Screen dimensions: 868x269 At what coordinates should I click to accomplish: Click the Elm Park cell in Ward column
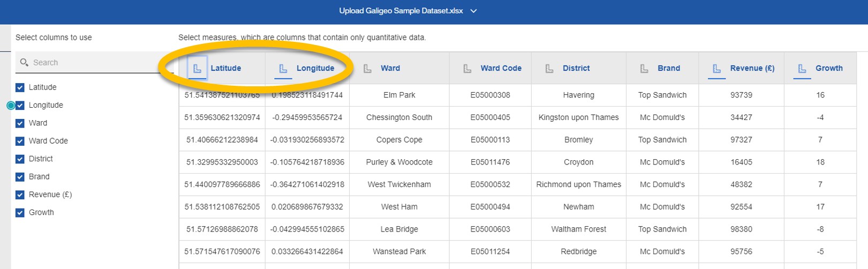(399, 95)
